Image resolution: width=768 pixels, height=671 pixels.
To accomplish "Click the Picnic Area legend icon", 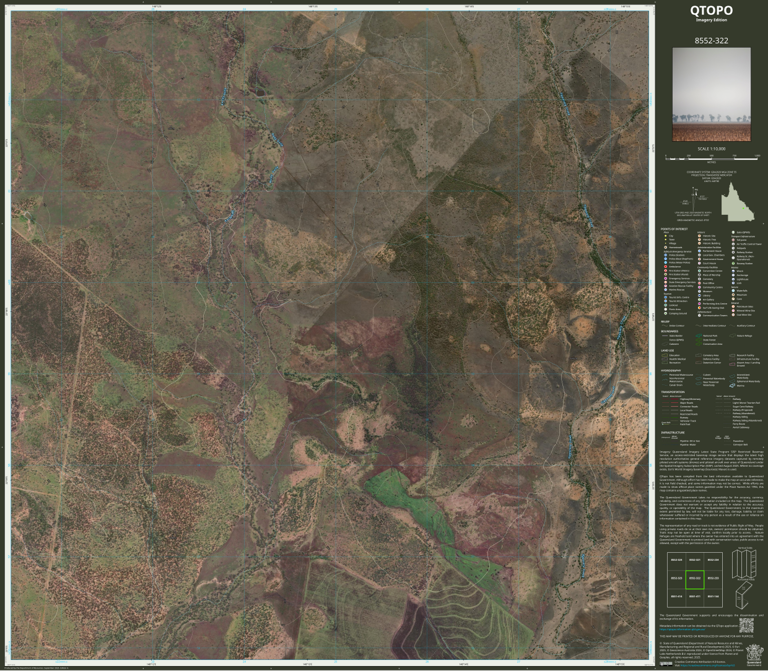I will [x=666, y=309].
